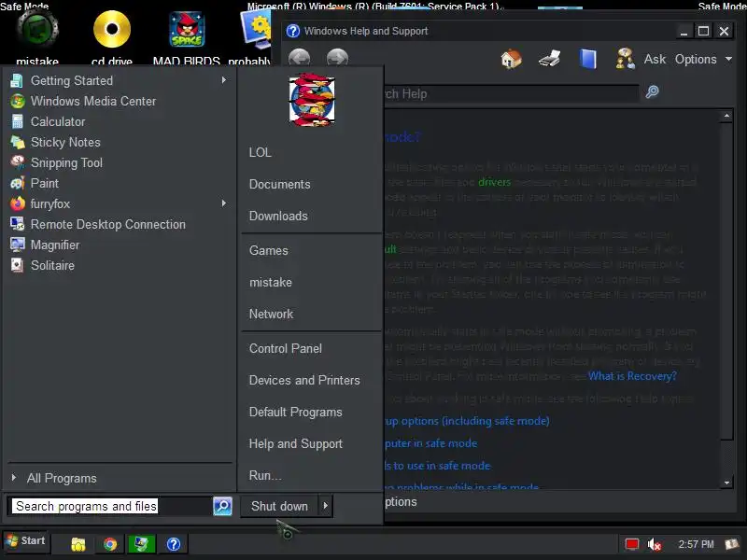Click the user account picture
Image resolution: width=747 pixels, height=560 pixels.
tap(312, 100)
